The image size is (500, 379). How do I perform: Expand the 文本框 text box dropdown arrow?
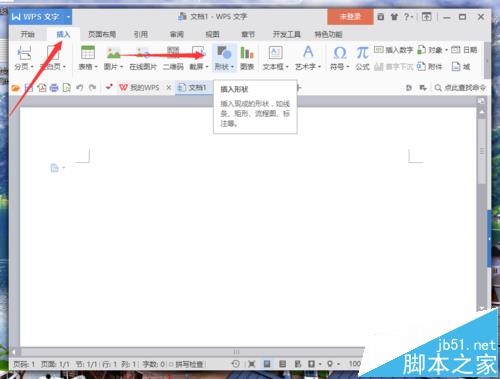[x=287, y=67]
